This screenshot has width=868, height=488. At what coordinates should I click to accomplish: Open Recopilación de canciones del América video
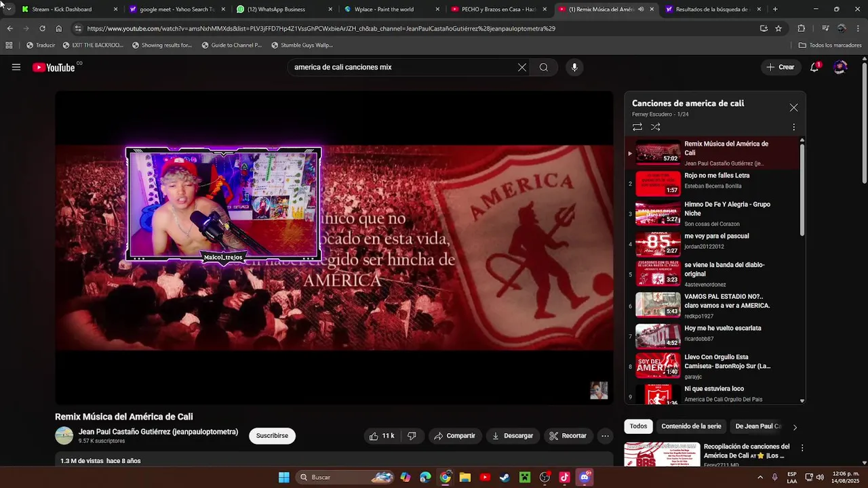click(x=747, y=451)
